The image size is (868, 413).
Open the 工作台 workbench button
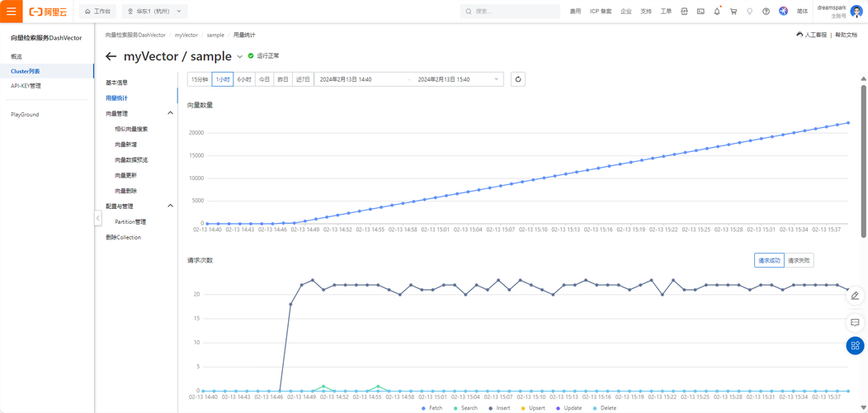[x=97, y=11]
